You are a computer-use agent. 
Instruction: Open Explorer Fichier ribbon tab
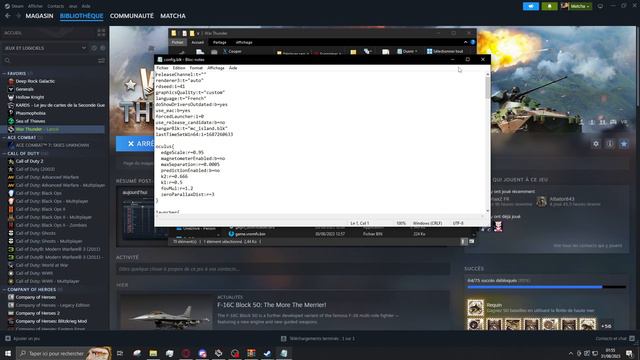coord(177,42)
